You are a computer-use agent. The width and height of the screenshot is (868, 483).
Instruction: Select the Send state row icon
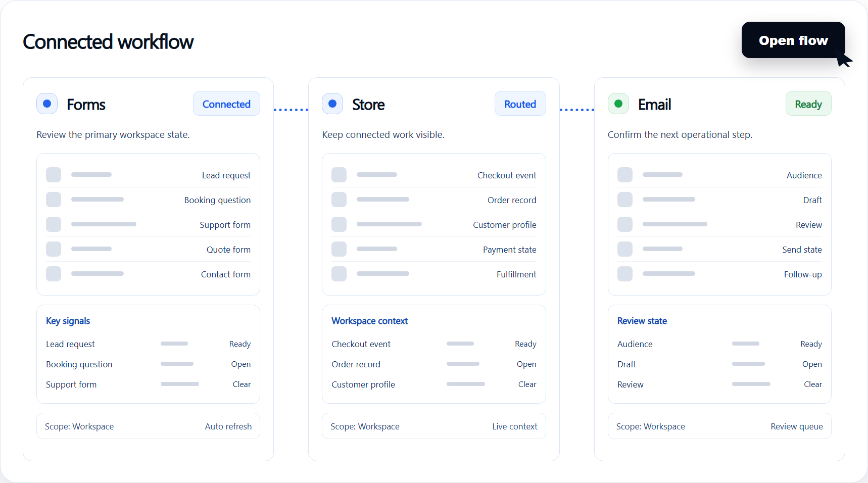click(x=625, y=249)
